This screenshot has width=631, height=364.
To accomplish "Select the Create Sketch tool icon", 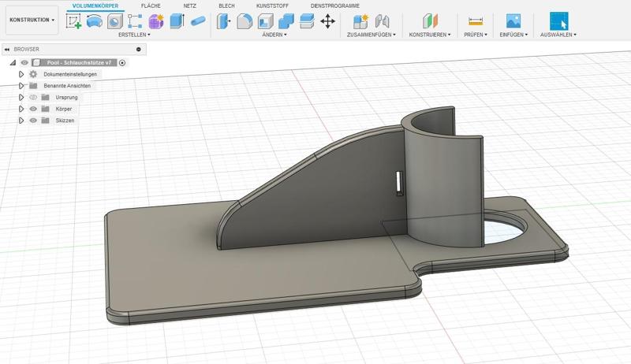I will [74, 21].
